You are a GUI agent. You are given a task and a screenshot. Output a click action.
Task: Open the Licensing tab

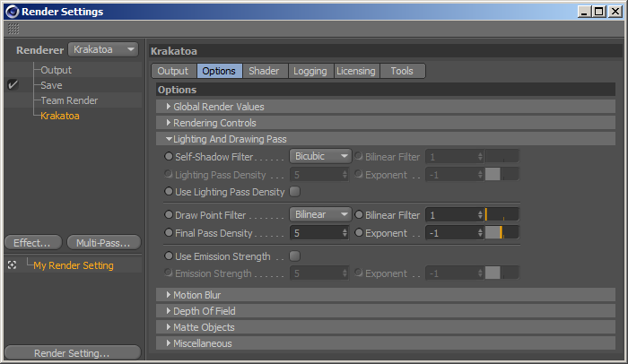(x=356, y=71)
